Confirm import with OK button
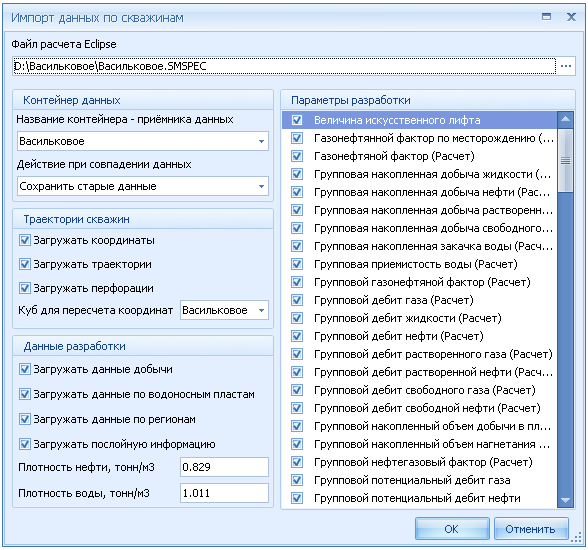 (x=452, y=529)
